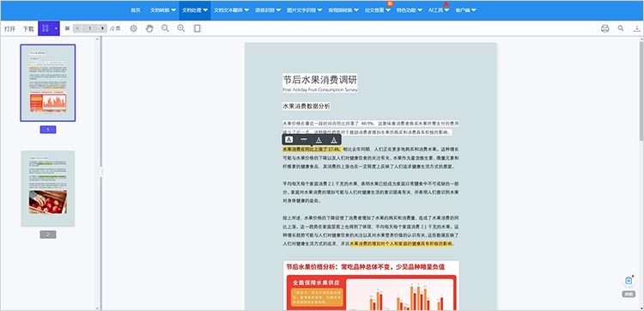The height and width of the screenshot is (311, 644).
Task: Click the print icon
Action: pos(605,28)
